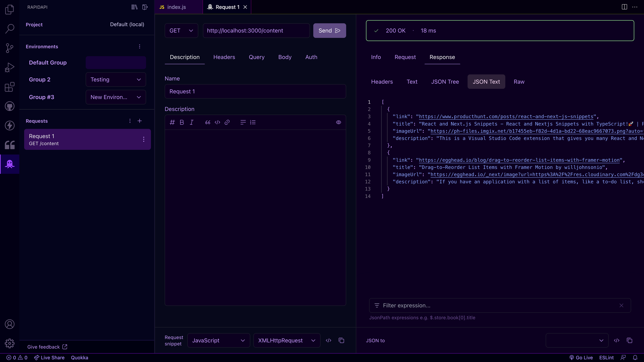Image resolution: width=644 pixels, height=362 pixels.
Task: Open editor more actions ellipsis
Action: click(x=635, y=7)
